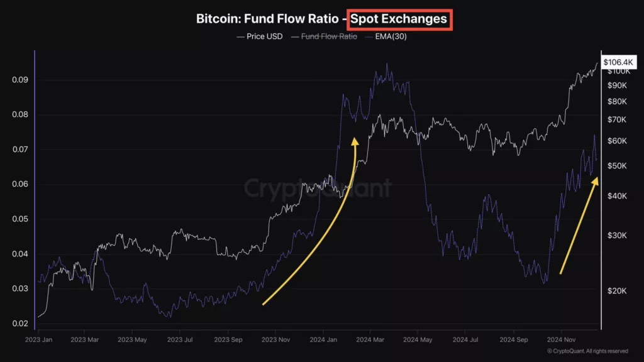Click the CryptoQuant watermark in chart center
The width and height of the screenshot is (644, 362).
click(x=318, y=188)
